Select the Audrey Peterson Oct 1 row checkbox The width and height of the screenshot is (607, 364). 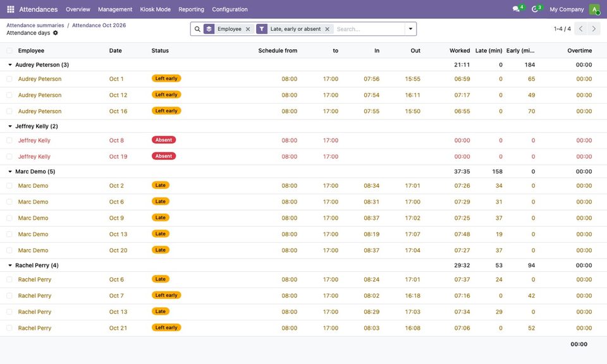pyautogui.click(x=9, y=79)
